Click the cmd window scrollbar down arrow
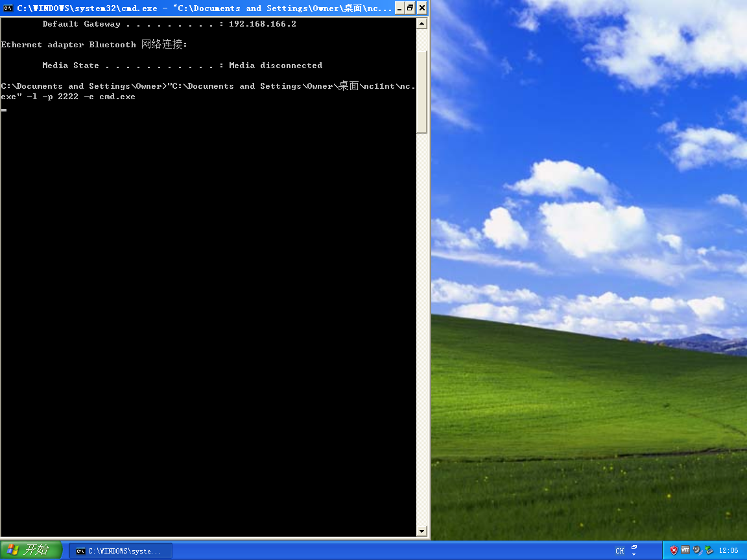 click(421, 531)
